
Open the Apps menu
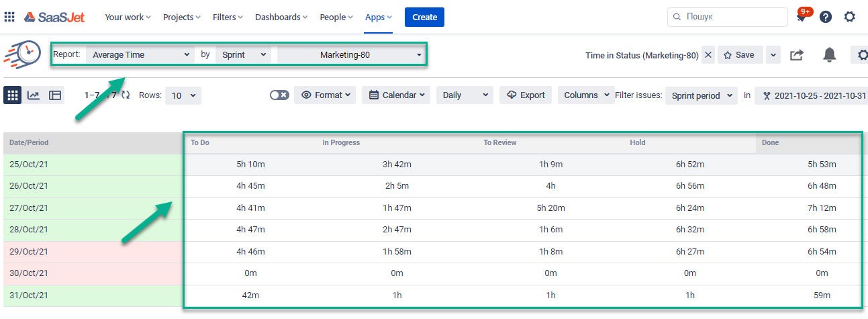pos(379,17)
